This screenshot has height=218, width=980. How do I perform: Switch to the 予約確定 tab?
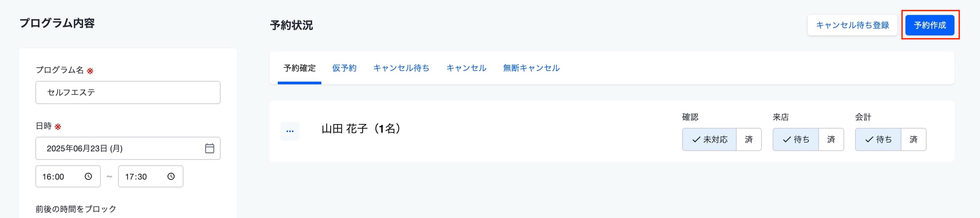coord(300,68)
